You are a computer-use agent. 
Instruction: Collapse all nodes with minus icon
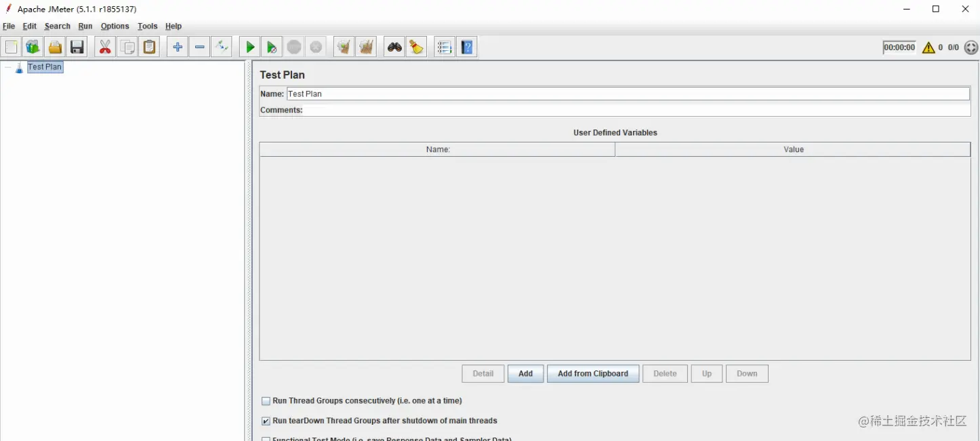(x=200, y=47)
